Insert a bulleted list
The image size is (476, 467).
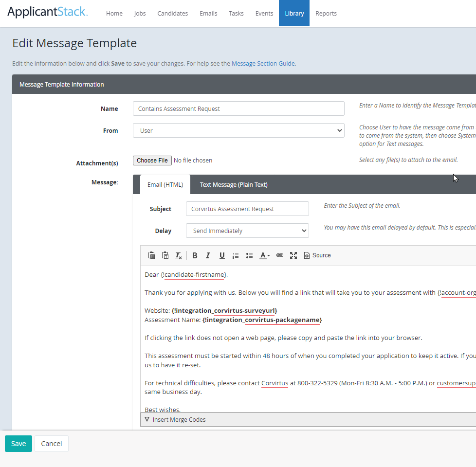coord(249,255)
